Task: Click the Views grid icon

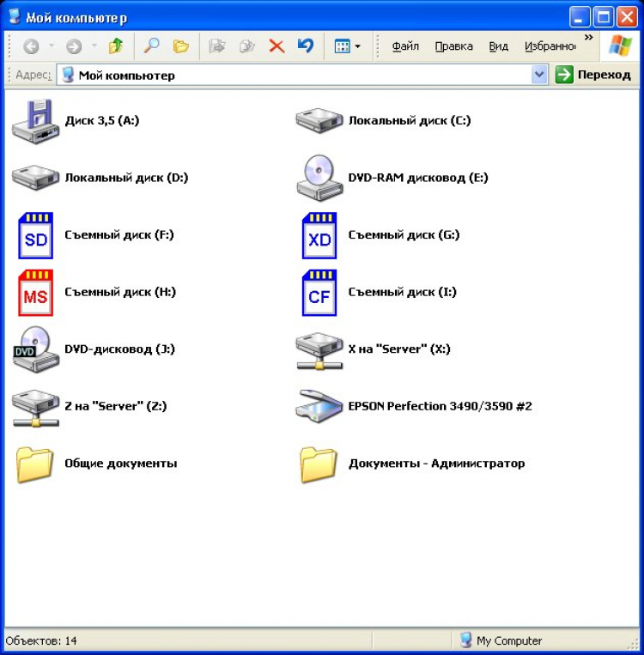Action: click(x=342, y=46)
